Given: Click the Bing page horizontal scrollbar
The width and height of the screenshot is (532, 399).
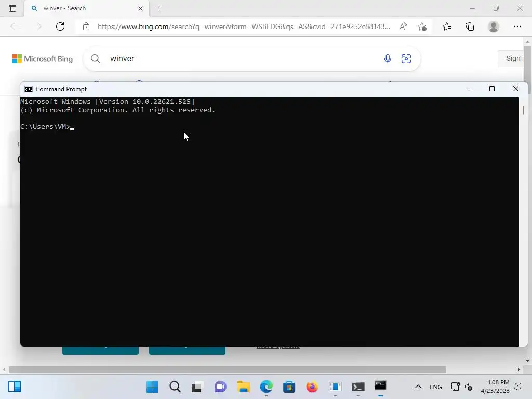Looking at the screenshot, I should click(228, 369).
